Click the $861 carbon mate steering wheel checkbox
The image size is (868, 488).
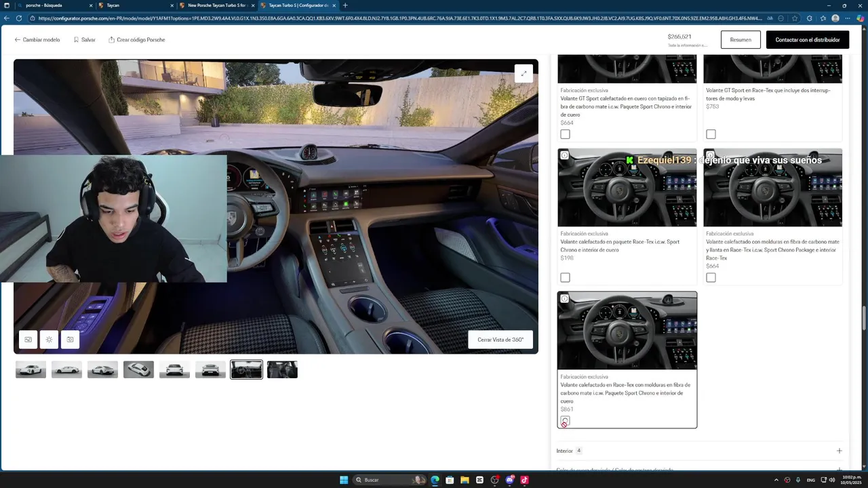pyautogui.click(x=565, y=421)
